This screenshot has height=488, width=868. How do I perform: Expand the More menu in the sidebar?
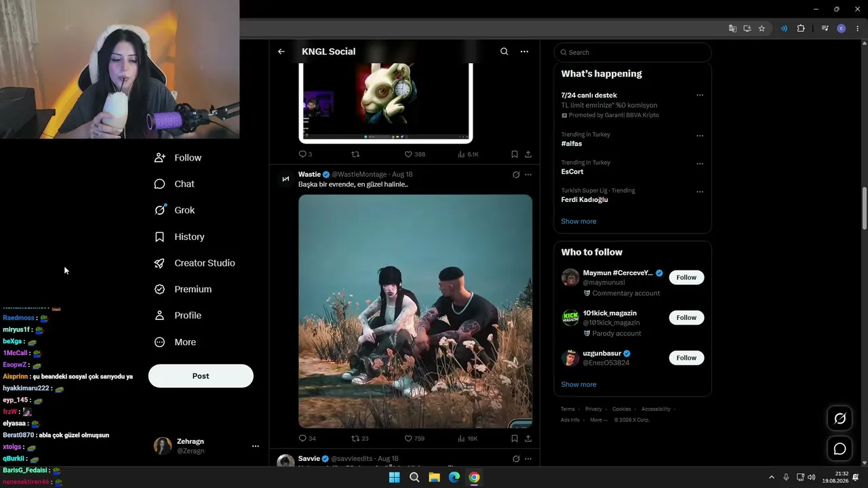pos(175,342)
